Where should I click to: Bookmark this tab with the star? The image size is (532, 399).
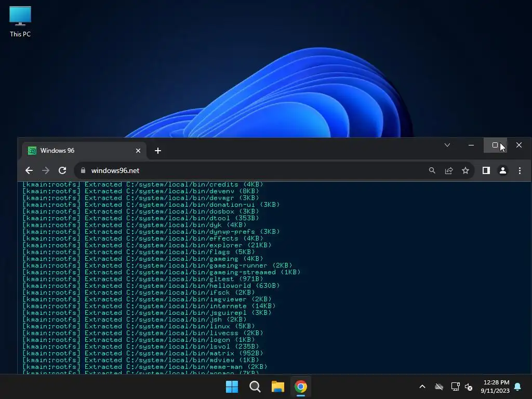point(465,170)
